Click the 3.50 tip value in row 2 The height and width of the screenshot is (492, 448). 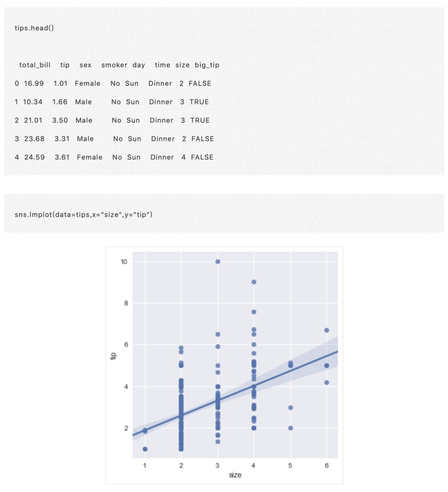(x=60, y=120)
